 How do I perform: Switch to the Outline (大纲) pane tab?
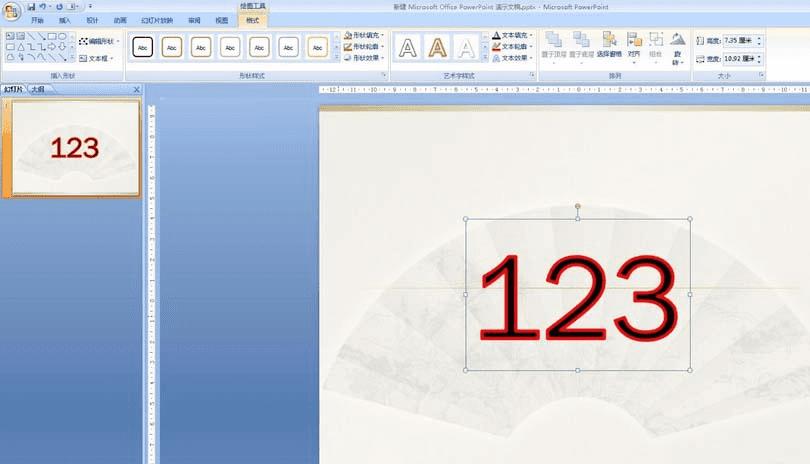(x=38, y=89)
